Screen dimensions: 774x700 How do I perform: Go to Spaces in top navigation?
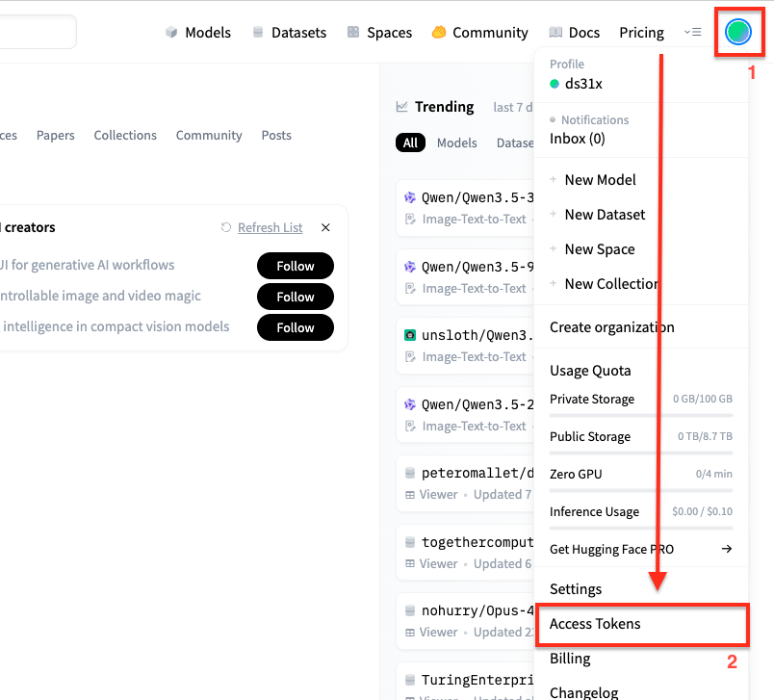point(389,33)
